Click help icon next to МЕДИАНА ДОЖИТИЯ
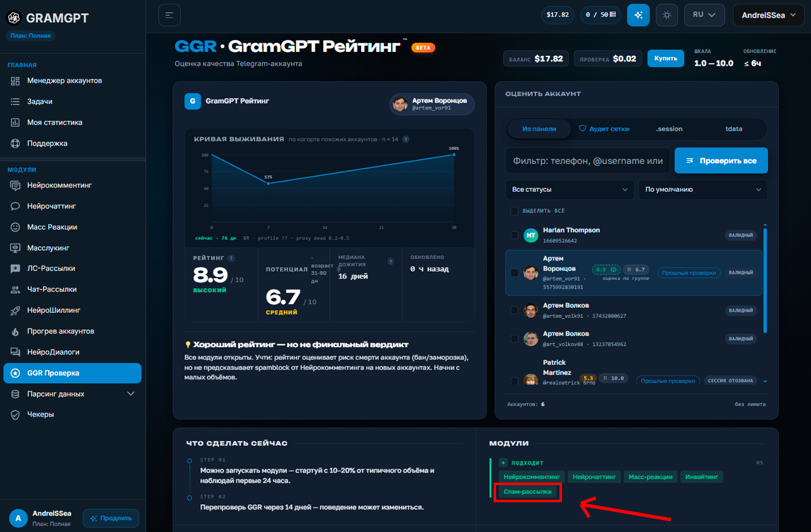The image size is (811, 532). click(390, 261)
